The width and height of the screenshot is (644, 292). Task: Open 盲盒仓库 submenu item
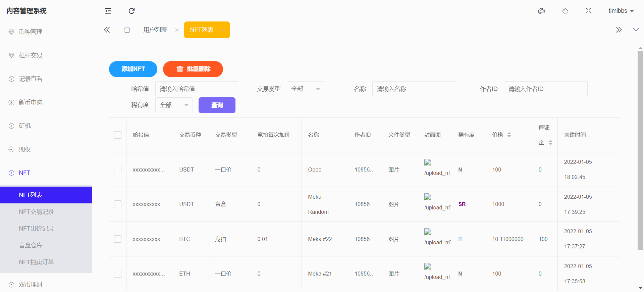click(x=46, y=245)
